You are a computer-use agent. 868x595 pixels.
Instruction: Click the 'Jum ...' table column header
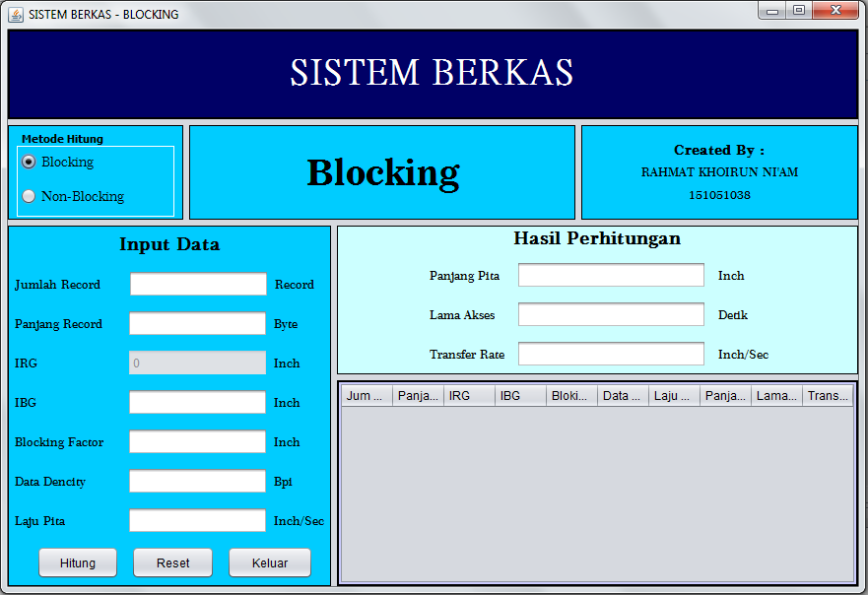(367, 396)
